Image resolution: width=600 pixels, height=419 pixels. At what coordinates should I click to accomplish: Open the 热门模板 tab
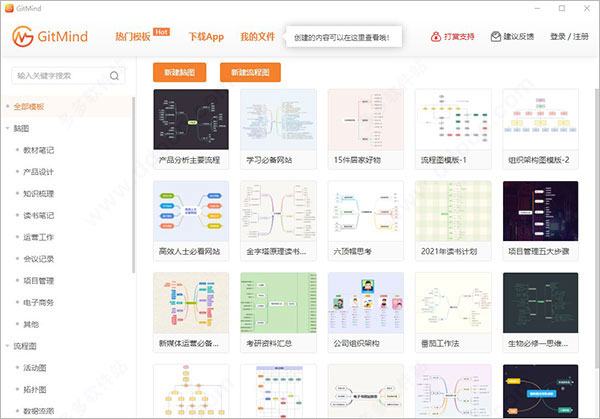tap(132, 36)
